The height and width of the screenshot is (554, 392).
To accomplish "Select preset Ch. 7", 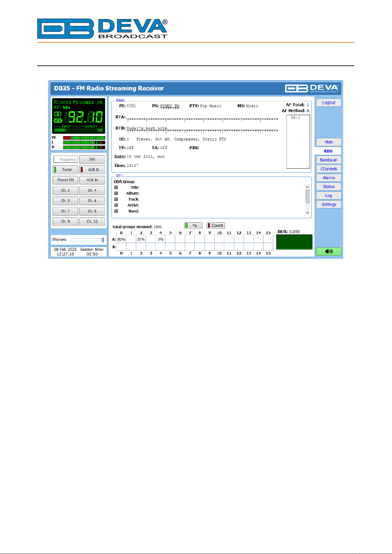I will click(x=65, y=211).
